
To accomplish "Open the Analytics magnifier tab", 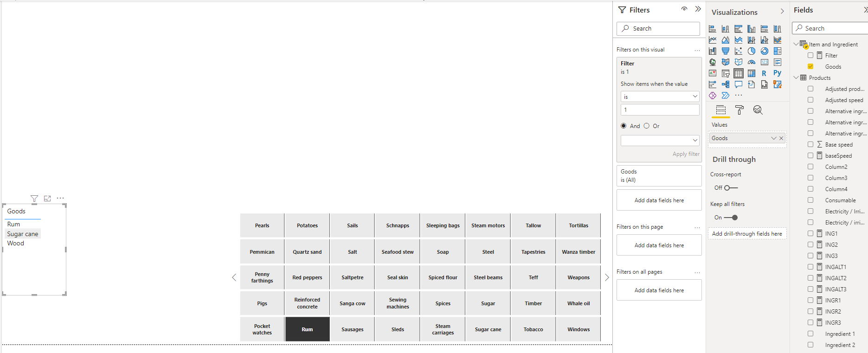I will pos(758,110).
